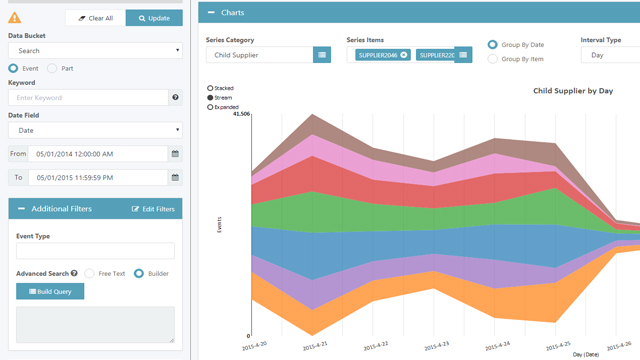Image resolution: width=640 pixels, height=360 pixels.
Task: Open Series Category list icon
Action: [322, 55]
